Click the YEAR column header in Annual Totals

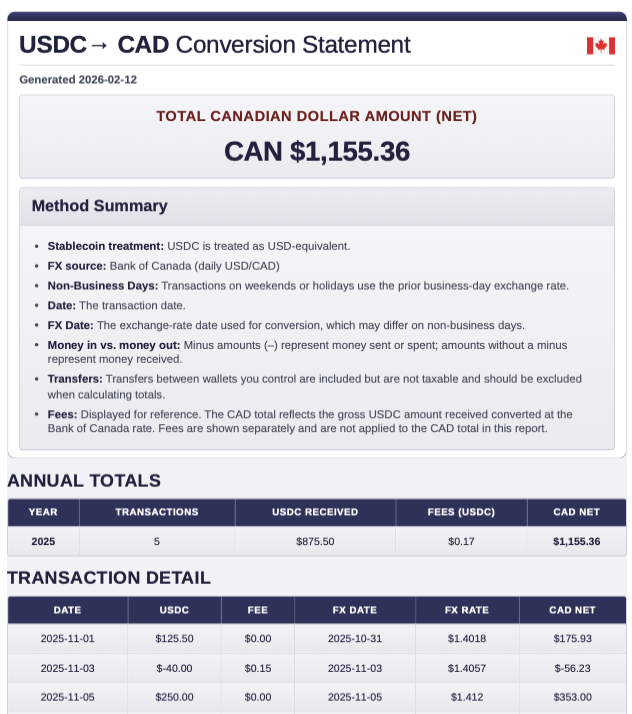[43, 512]
